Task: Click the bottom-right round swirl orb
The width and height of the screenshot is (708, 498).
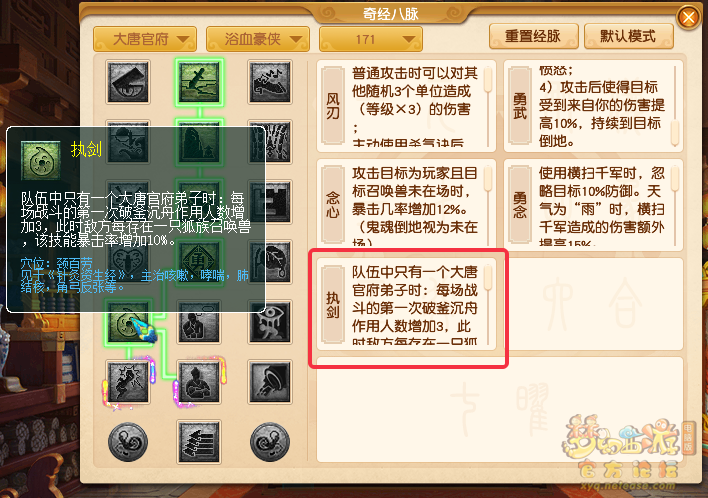Action: pyautogui.click(x=270, y=442)
